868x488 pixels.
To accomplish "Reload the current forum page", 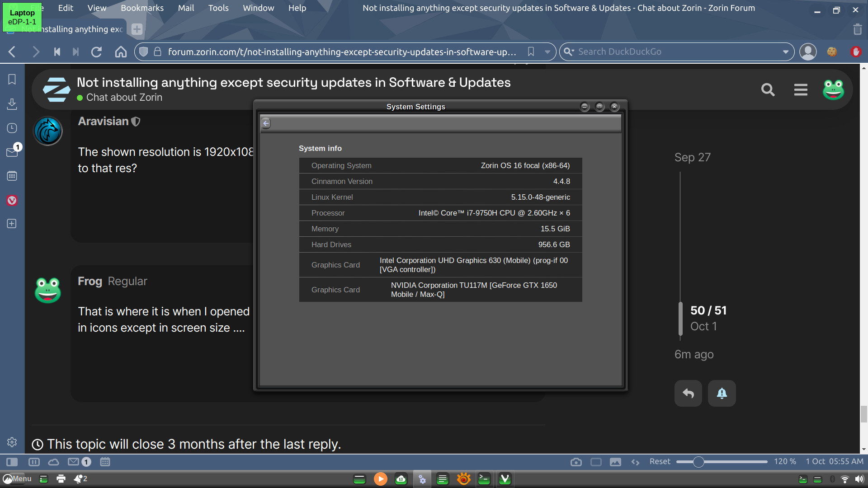I will [96, 52].
